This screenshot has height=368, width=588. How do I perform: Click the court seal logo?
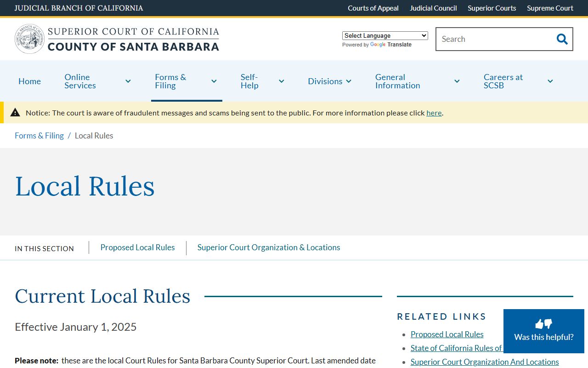tap(29, 39)
